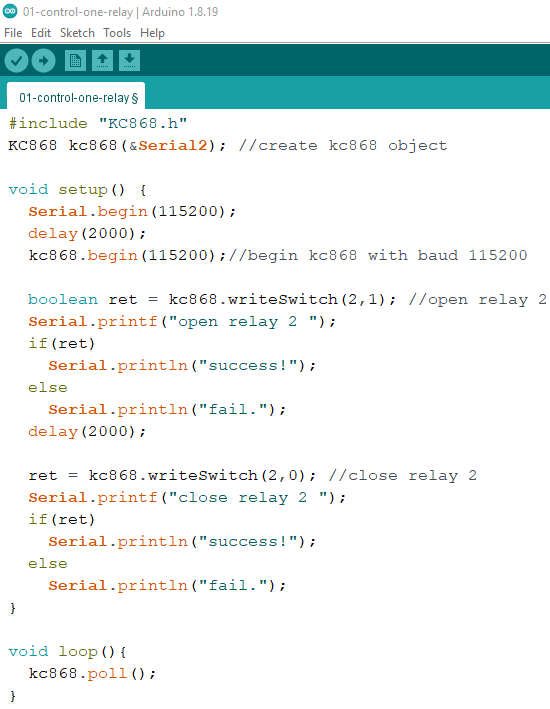Click the Arduino logo in title bar
550x709 pixels.
10,12
